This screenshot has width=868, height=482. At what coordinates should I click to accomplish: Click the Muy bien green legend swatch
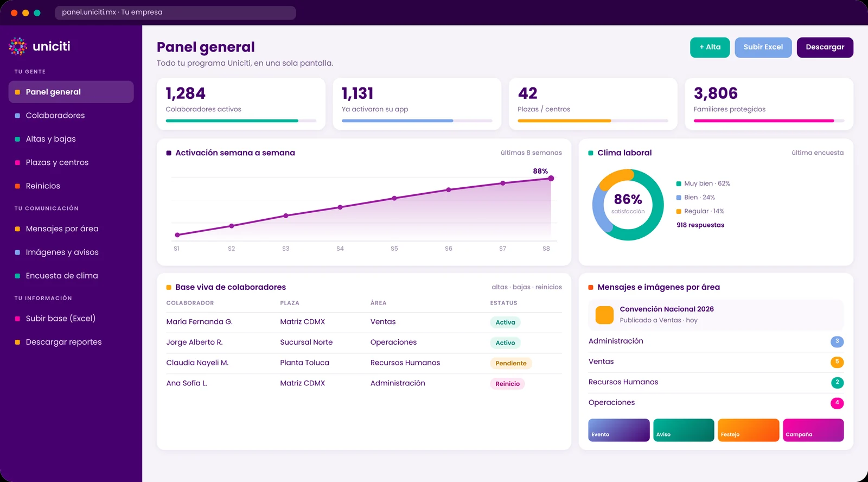(679, 184)
